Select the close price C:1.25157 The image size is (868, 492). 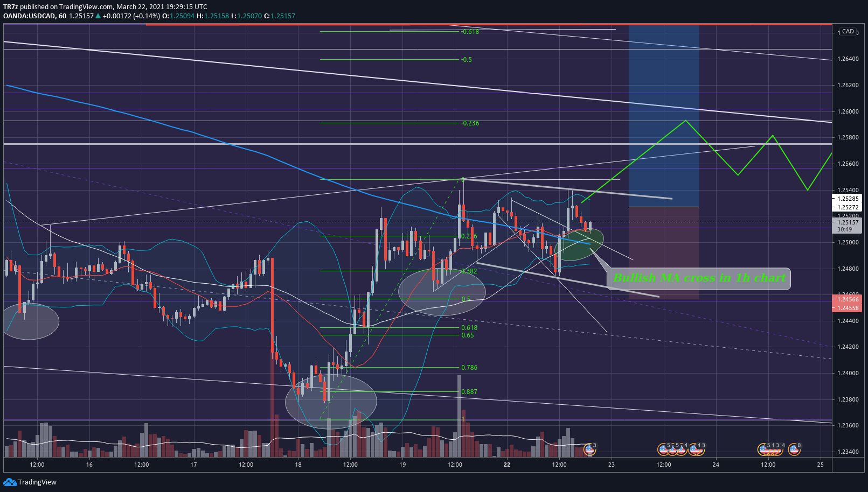(x=280, y=16)
